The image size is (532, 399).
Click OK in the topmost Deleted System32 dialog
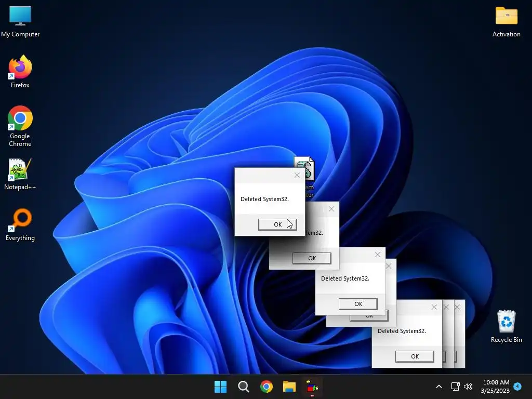277,224
